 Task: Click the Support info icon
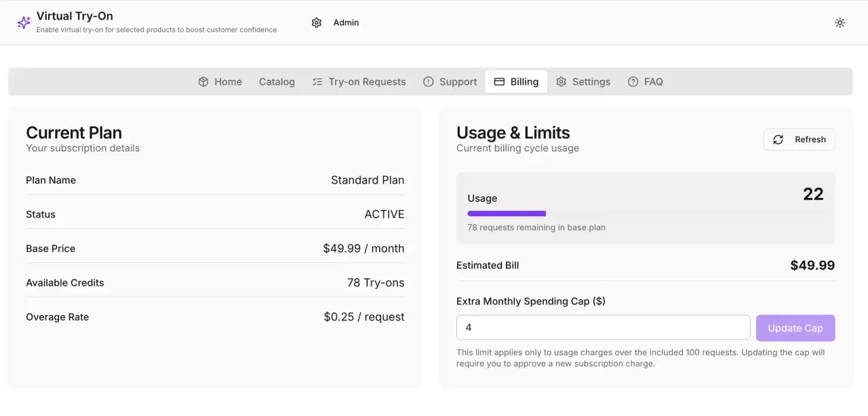pyautogui.click(x=428, y=81)
